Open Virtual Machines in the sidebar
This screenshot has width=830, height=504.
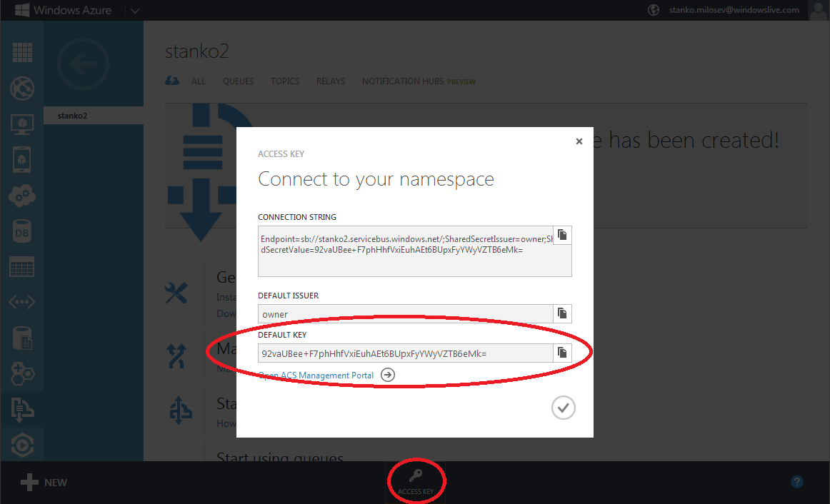[x=22, y=124]
